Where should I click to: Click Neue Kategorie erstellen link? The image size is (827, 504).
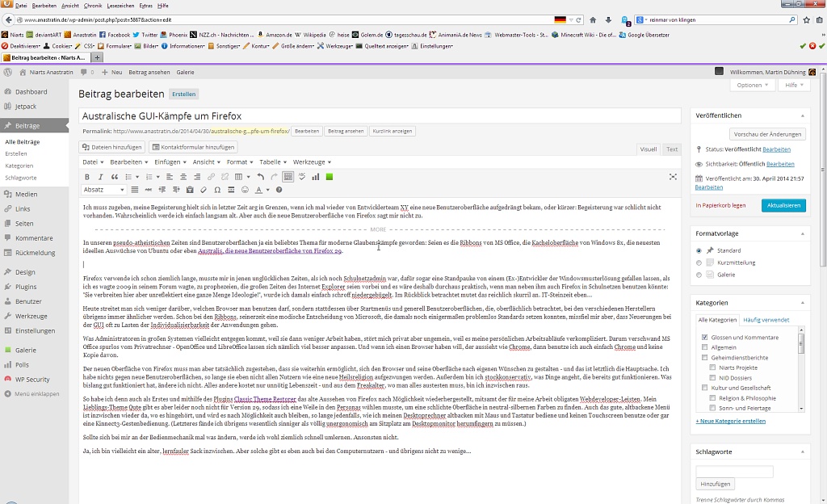[x=730, y=421]
